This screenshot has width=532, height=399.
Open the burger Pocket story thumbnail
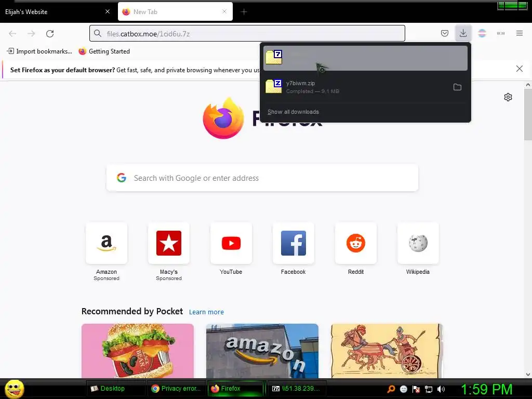click(138, 351)
